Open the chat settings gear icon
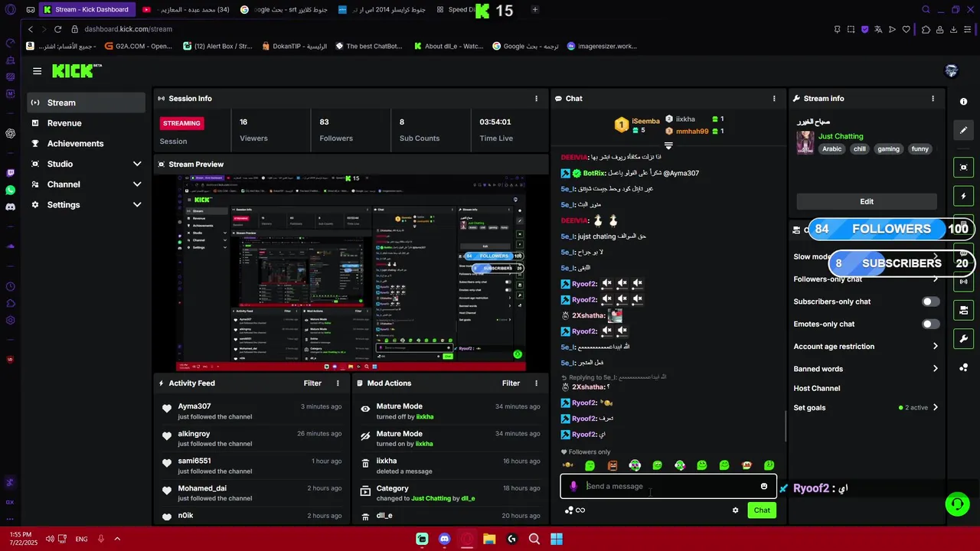This screenshot has height=551, width=980. (736, 510)
